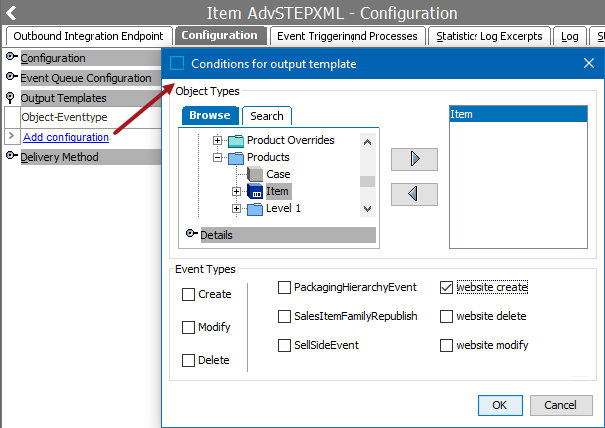Screen dimensions: 605x428
Task: Click the Case object icon in tree
Action: coord(254,174)
